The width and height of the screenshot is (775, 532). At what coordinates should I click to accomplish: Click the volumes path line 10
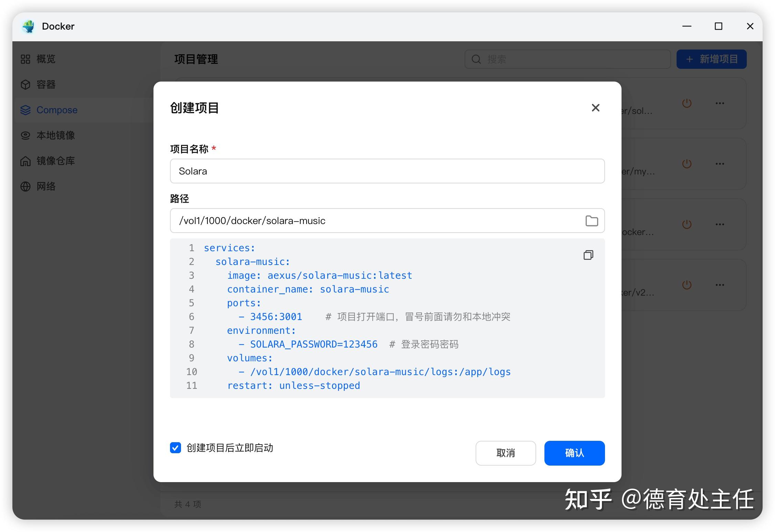[374, 372]
